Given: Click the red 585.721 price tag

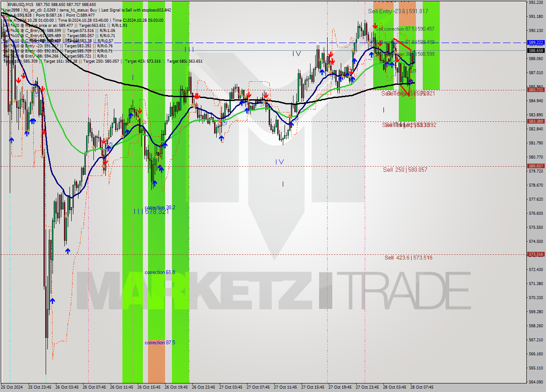Looking at the screenshot, I should [536, 90].
